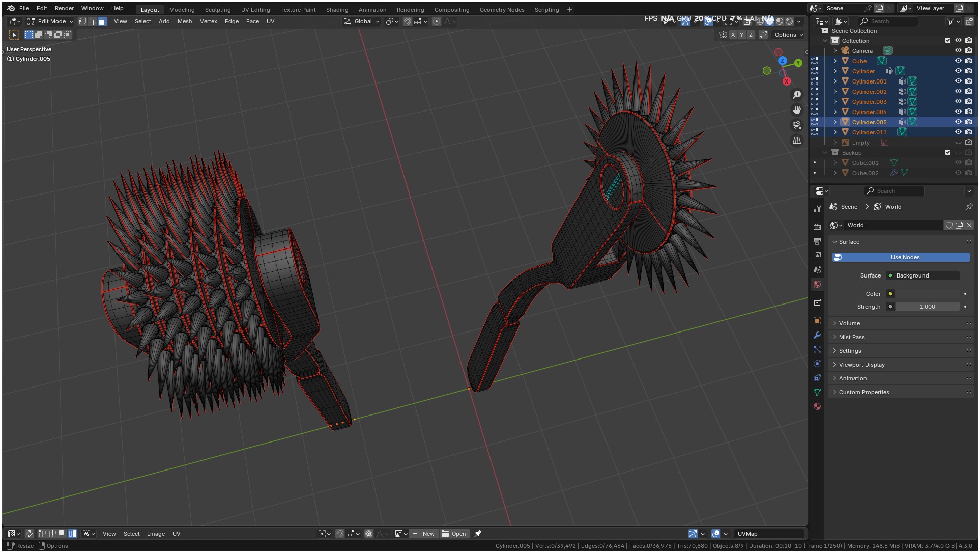Toggle render visibility for Cylinder.003
The height and width of the screenshot is (553, 980).
[x=968, y=101]
